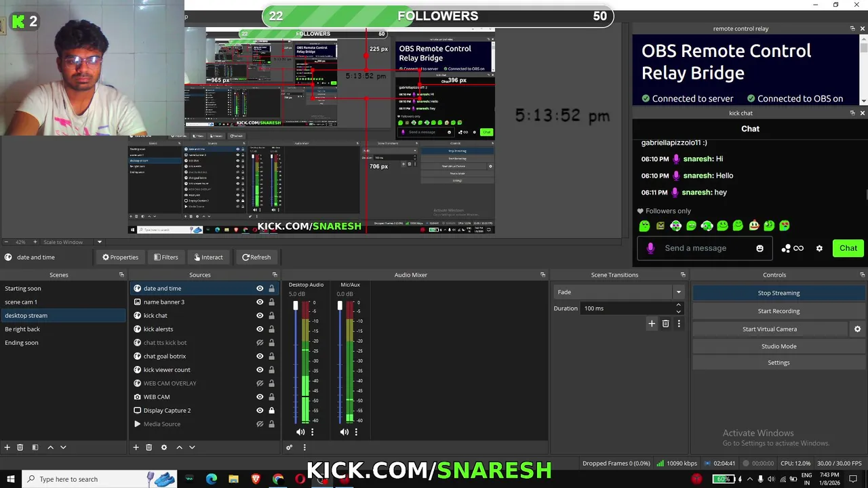This screenshot has width=868, height=488.
Task: Open Desktop Audio three-dot menu
Action: [x=312, y=432]
